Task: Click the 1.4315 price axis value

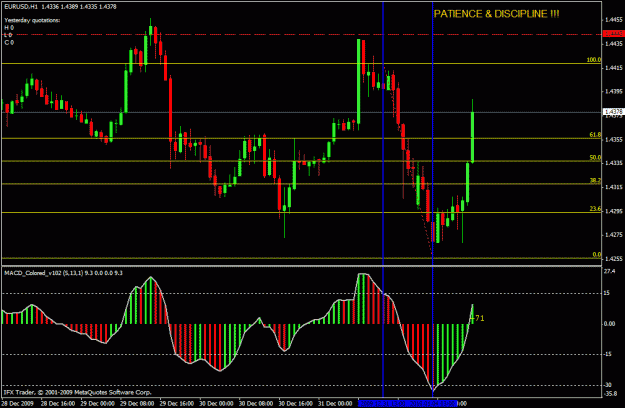Action: 613,187
